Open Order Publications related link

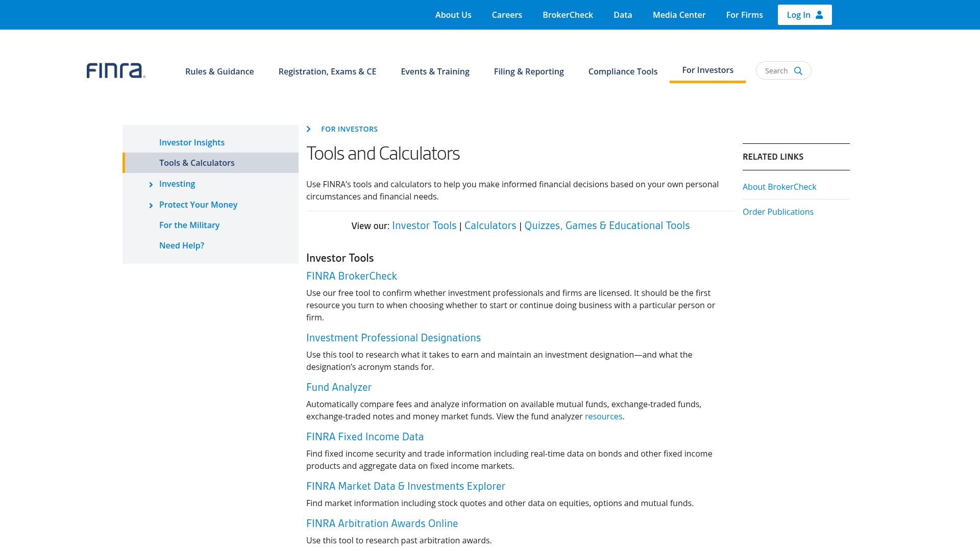tap(778, 212)
